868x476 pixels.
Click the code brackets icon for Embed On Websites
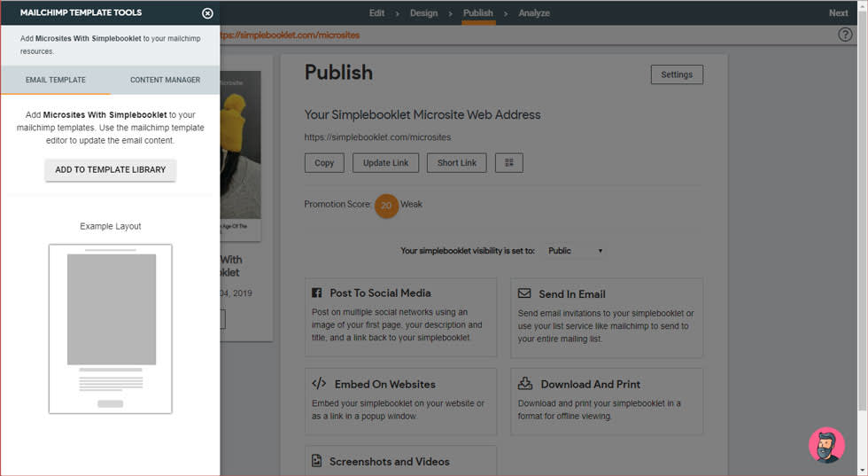pos(319,383)
